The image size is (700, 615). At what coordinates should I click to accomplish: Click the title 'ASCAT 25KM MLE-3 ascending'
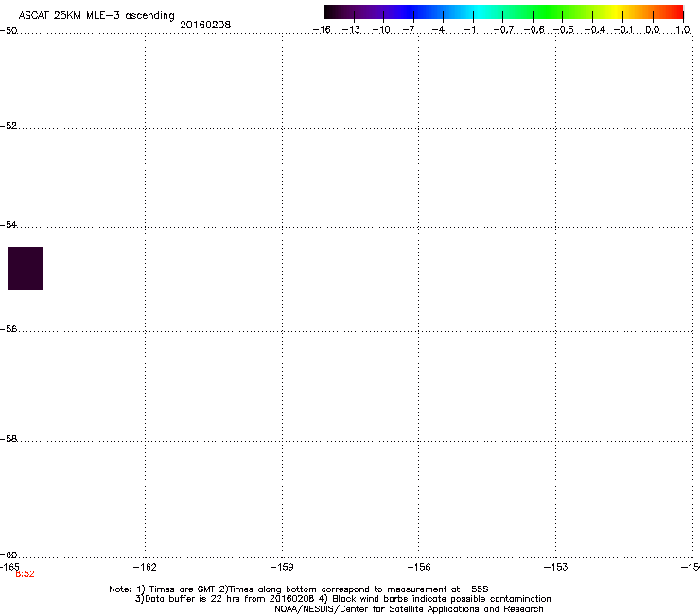(x=96, y=15)
